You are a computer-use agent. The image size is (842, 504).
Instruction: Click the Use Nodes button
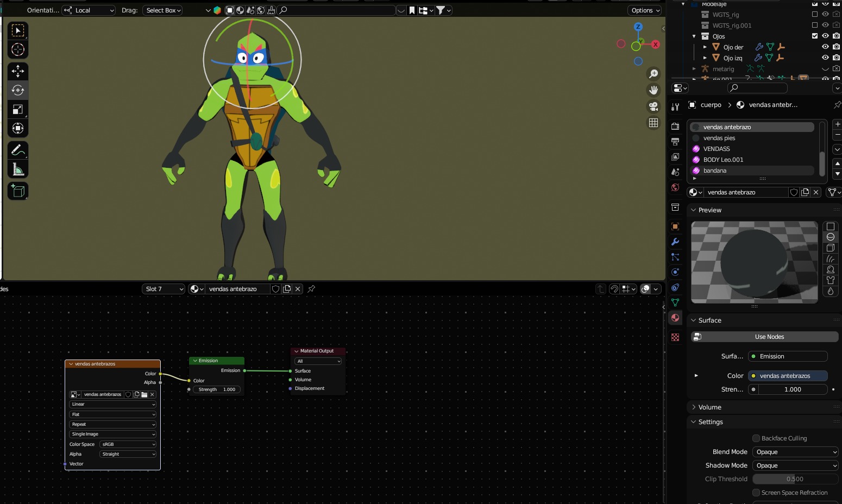pyautogui.click(x=765, y=337)
